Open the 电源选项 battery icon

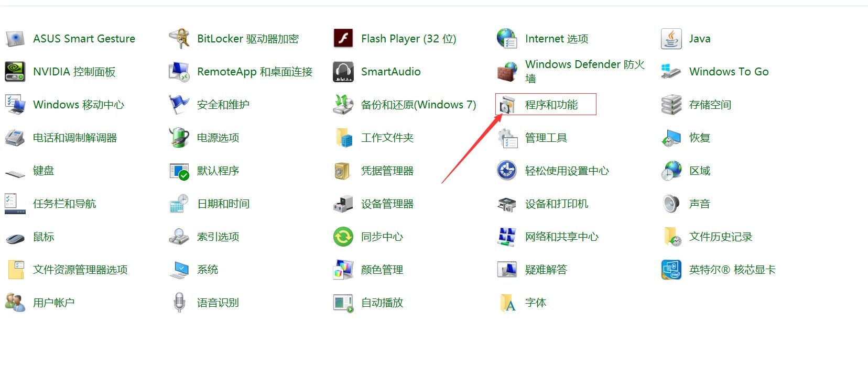tap(179, 138)
